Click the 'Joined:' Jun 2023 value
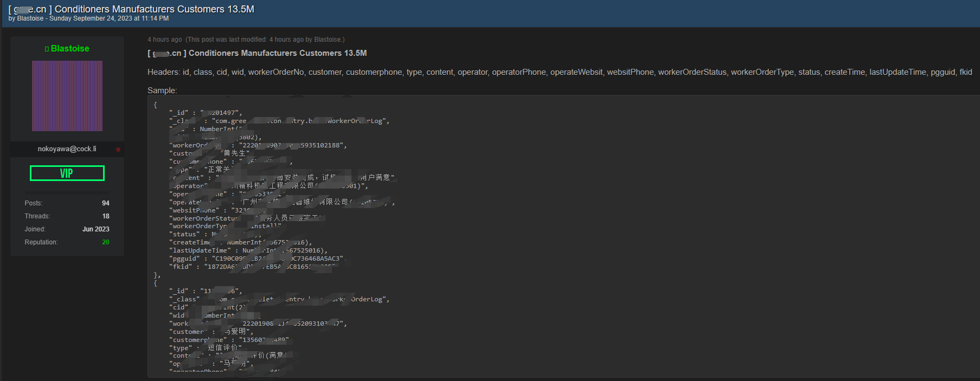The image size is (980, 381). [96, 229]
